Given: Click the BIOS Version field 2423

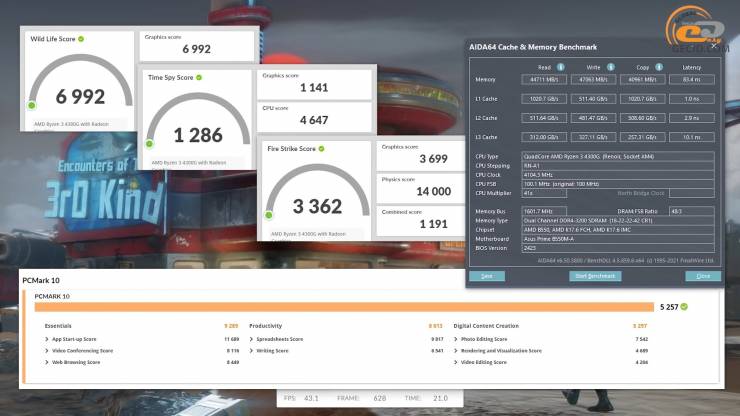Looking at the screenshot, I should click(x=618, y=248).
